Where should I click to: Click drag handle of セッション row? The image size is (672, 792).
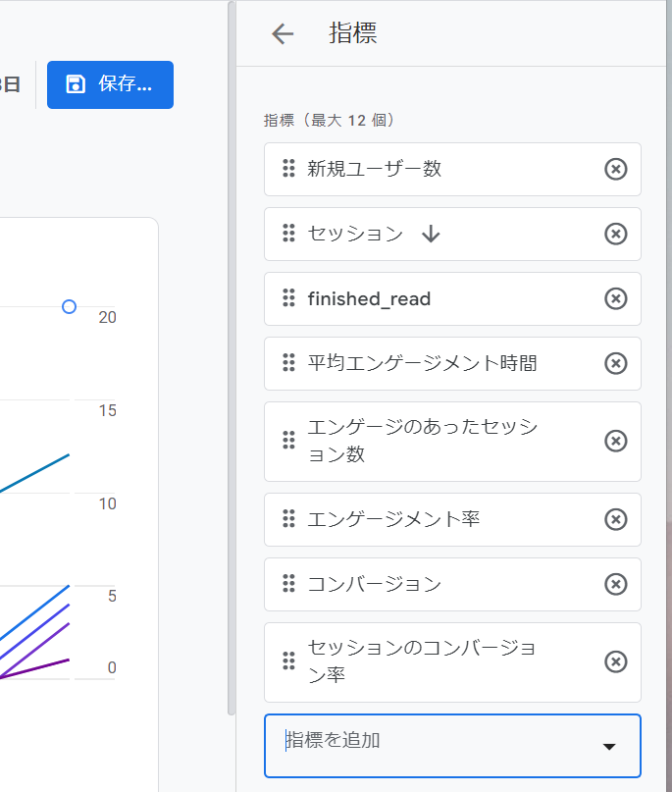288,233
